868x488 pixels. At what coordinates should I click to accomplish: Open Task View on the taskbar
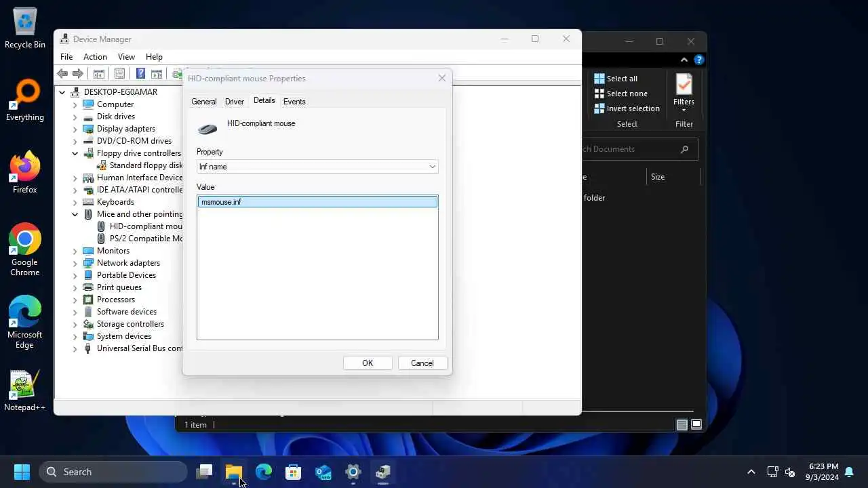204,472
